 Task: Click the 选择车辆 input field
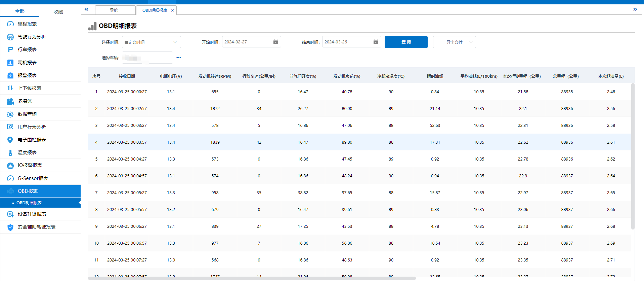(x=147, y=58)
